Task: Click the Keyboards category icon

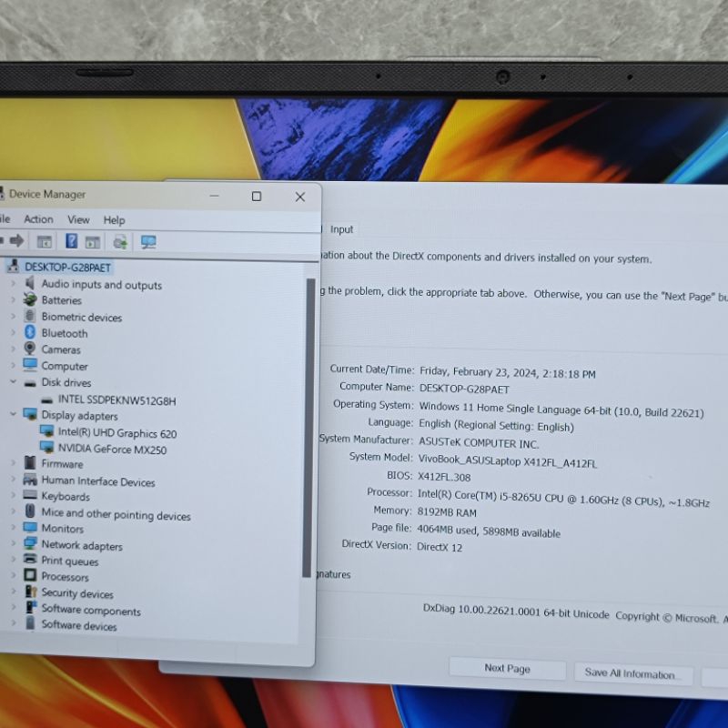Action: point(30,495)
